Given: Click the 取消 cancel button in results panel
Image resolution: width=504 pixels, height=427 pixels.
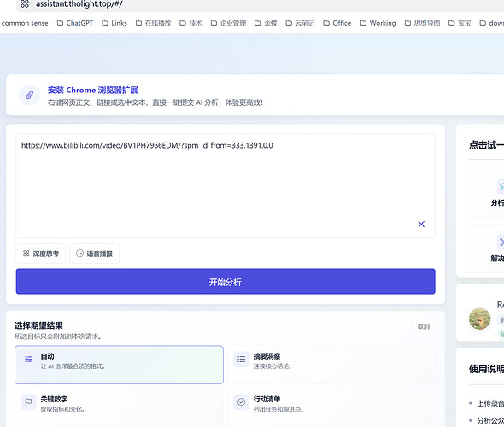Looking at the screenshot, I should tap(424, 326).
